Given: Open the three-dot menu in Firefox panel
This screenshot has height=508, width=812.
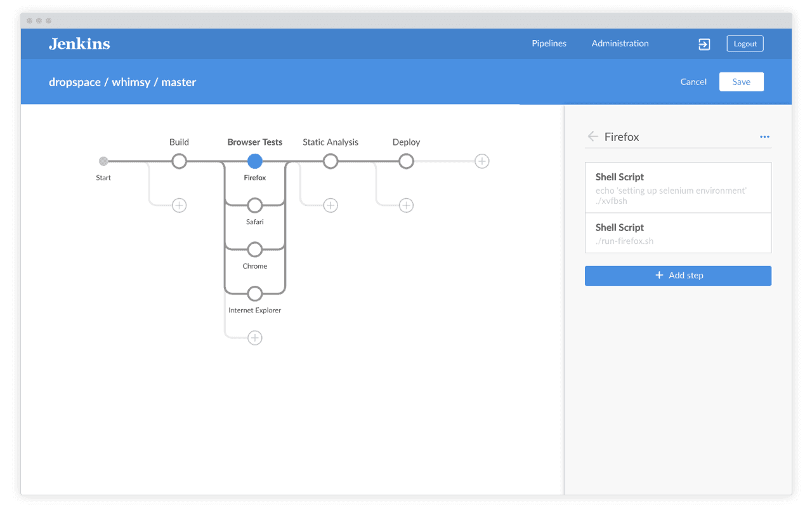Looking at the screenshot, I should (x=764, y=137).
